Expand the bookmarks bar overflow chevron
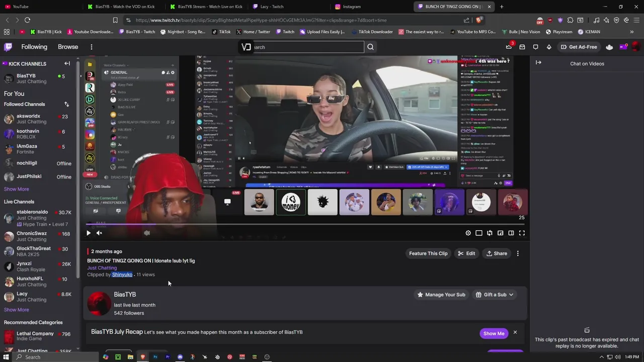 [x=632, y=32]
